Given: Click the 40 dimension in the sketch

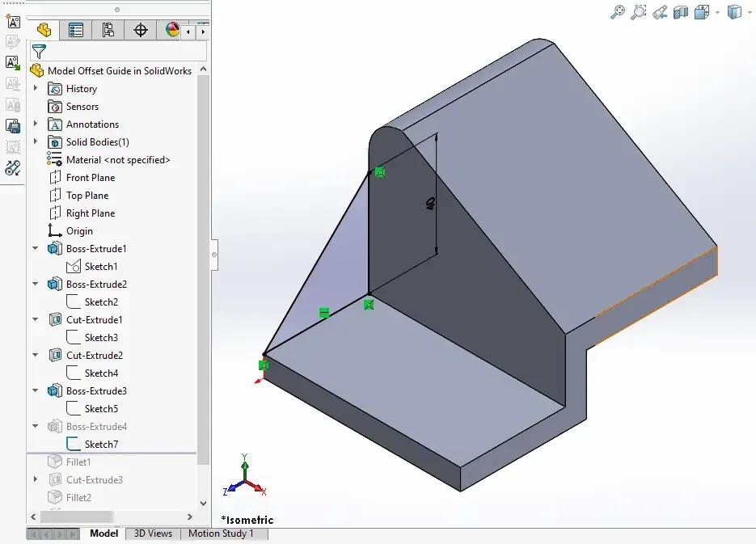Looking at the screenshot, I should coord(430,204).
